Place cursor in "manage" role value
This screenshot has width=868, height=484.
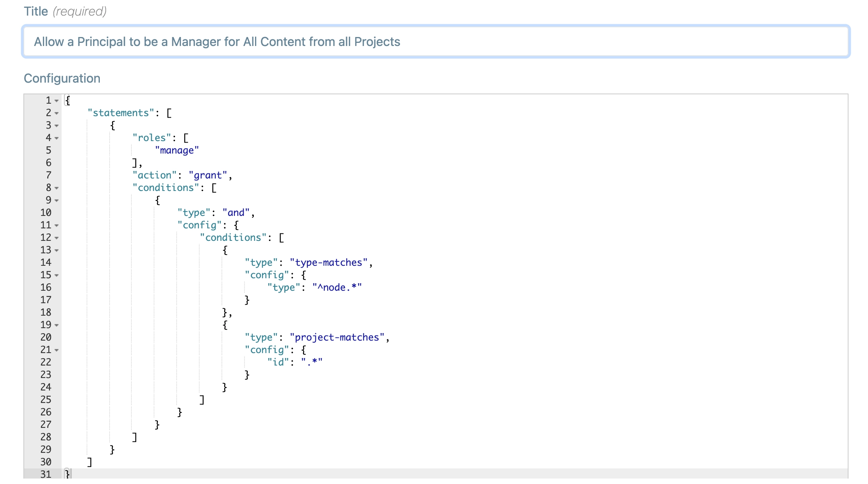coord(177,150)
